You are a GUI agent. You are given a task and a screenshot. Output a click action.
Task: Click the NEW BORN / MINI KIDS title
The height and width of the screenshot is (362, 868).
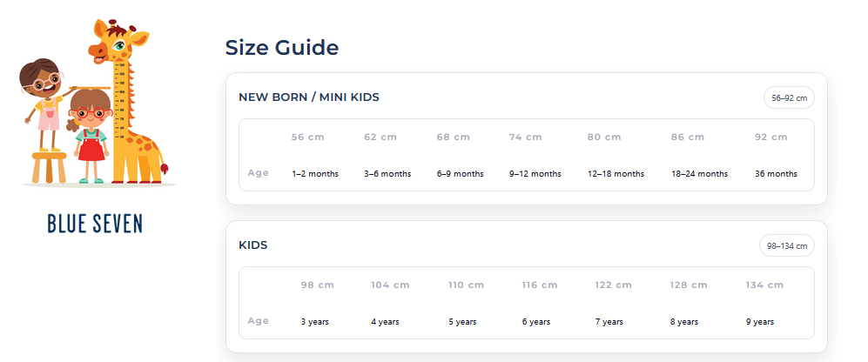308,97
